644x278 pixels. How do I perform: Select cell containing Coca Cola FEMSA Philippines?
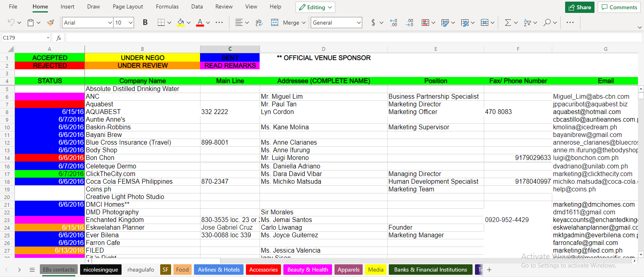pos(142,182)
